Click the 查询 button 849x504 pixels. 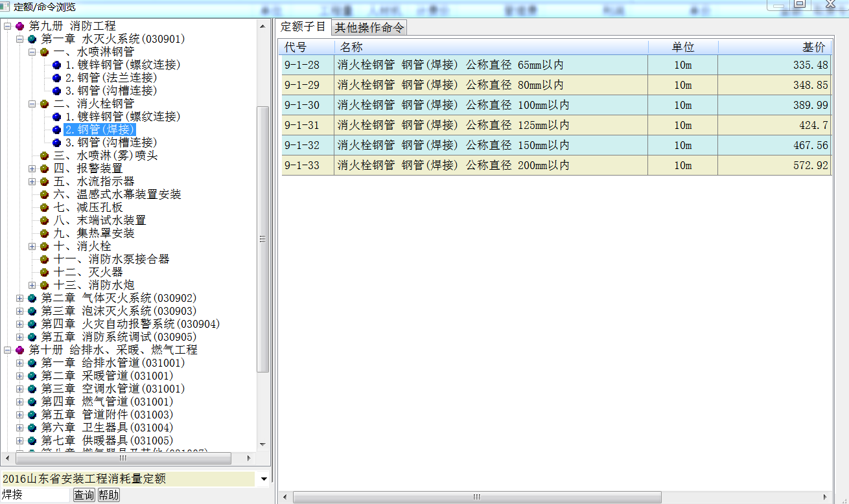click(x=84, y=496)
